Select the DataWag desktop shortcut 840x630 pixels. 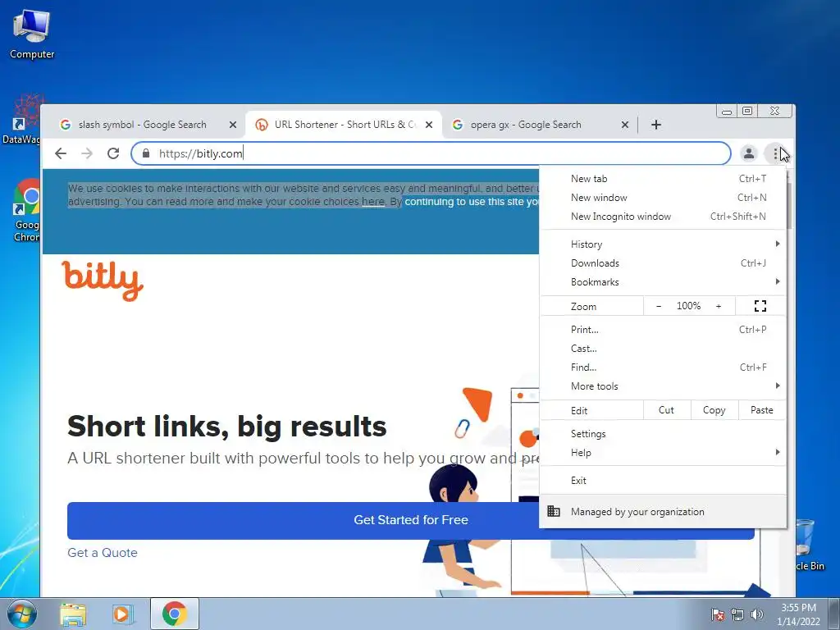[21, 120]
